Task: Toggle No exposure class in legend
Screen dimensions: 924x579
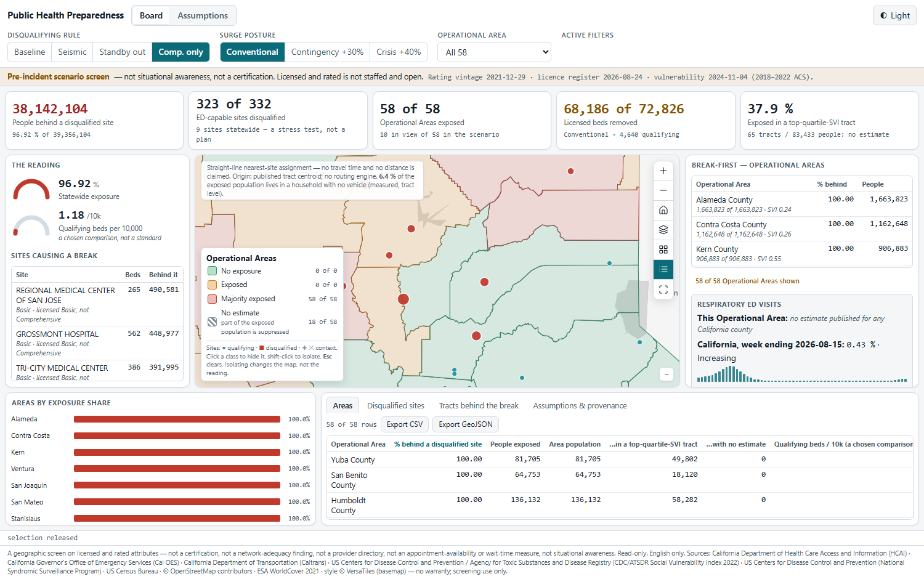Action: pyautogui.click(x=272, y=271)
